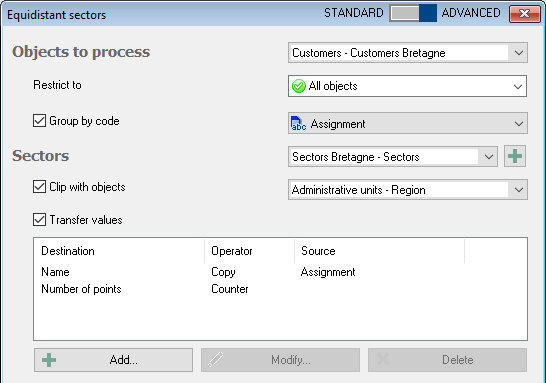This screenshot has height=383, width=546.
Task: Click the Modify... button
Action: pyautogui.click(x=280, y=360)
